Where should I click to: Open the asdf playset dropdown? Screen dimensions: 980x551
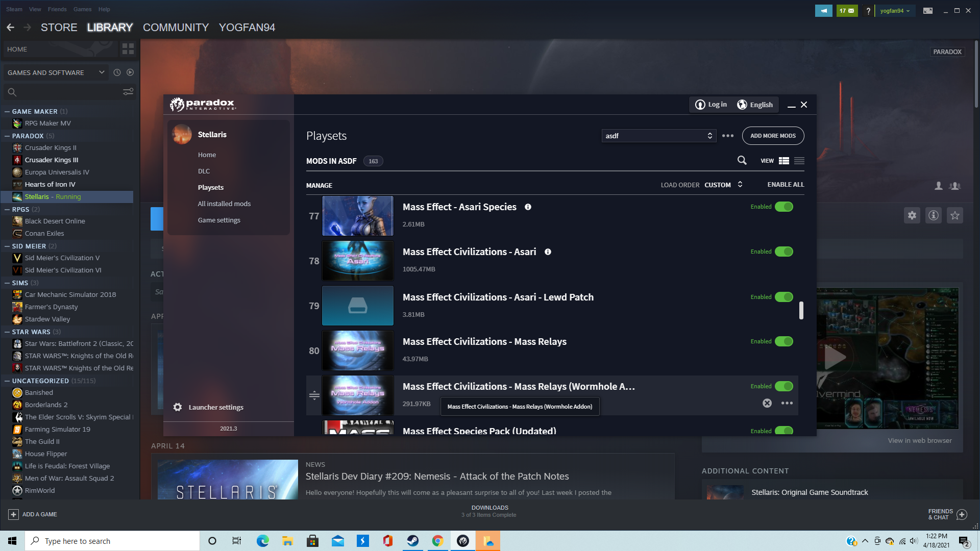click(659, 136)
